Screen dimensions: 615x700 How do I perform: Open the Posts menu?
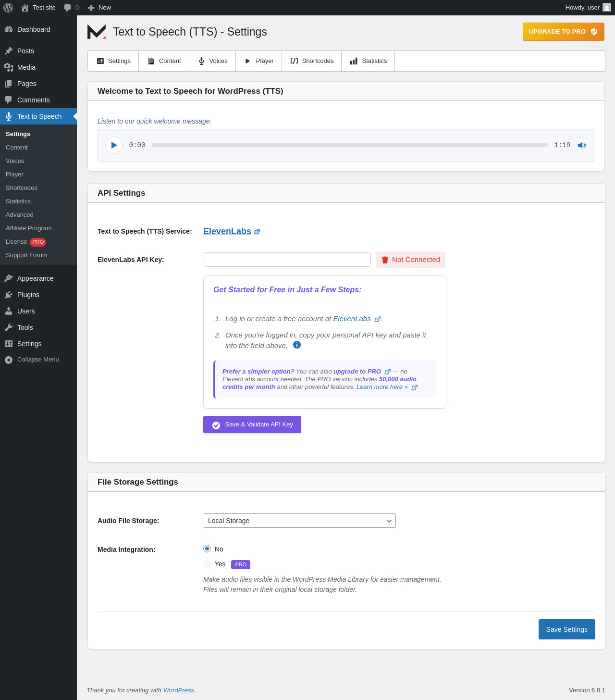click(x=38, y=51)
